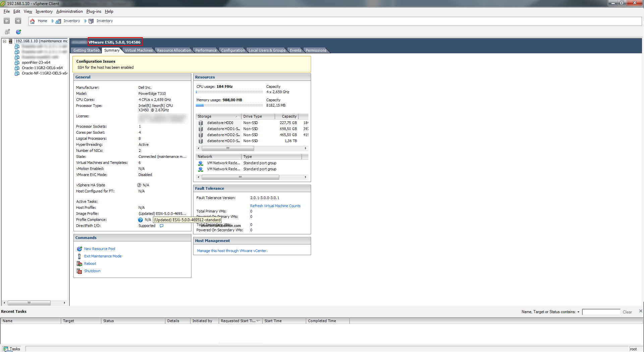Screen dimensions: 644x352
Task: Click the Tasks status bar button
Action: pyautogui.click(x=12, y=349)
